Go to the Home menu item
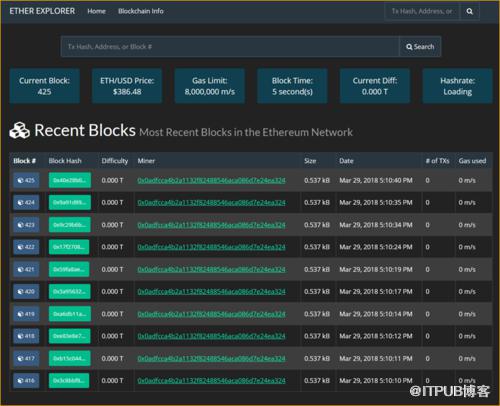500x406 pixels. tap(96, 11)
